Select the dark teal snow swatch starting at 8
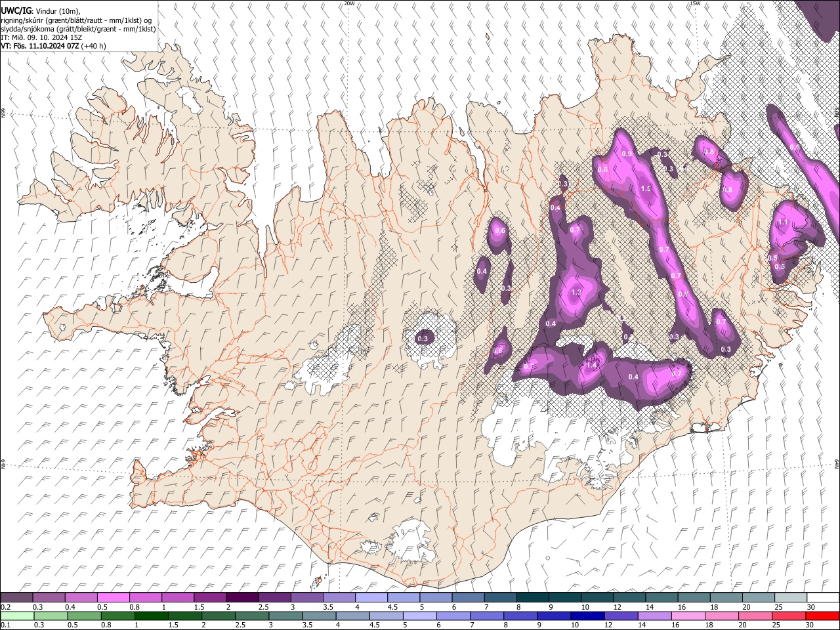This screenshot has width=840, height=630. point(532,598)
